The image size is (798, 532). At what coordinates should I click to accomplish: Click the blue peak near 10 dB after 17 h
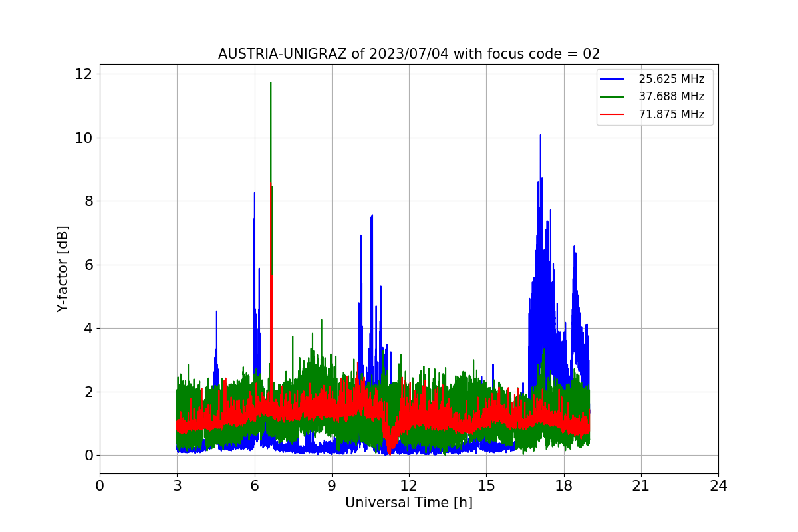point(541,136)
